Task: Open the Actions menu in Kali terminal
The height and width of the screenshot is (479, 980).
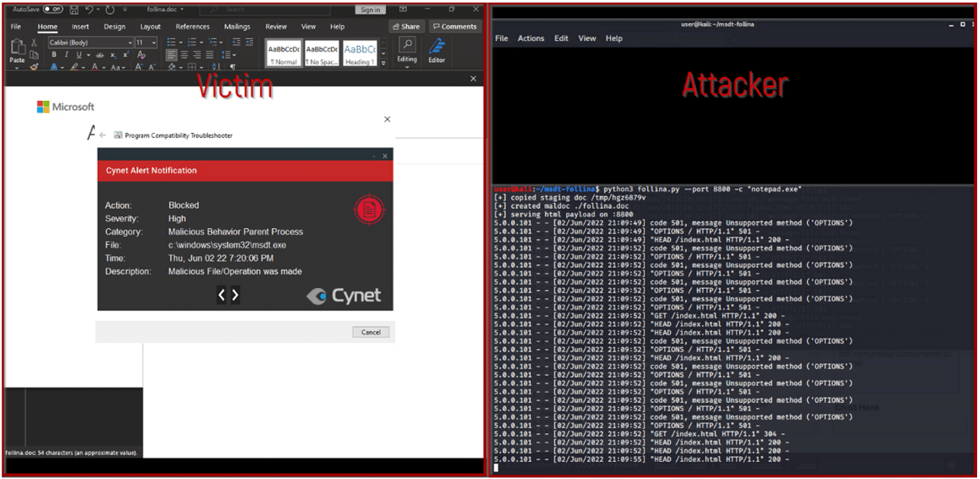Action: coord(531,38)
